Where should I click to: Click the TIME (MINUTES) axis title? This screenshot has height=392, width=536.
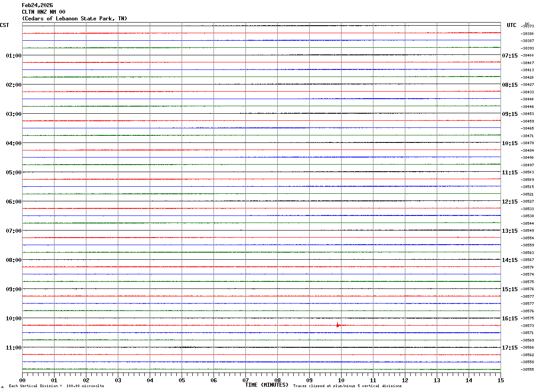267,385
